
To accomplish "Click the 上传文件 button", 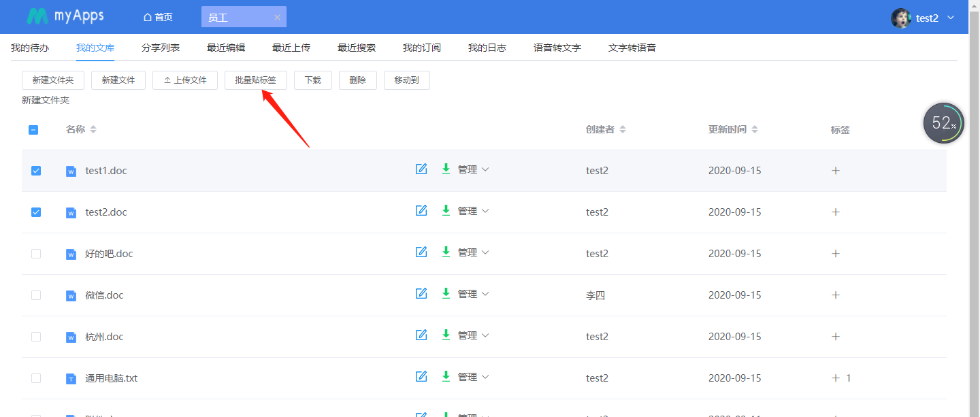I will pyautogui.click(x=185, y=80).
